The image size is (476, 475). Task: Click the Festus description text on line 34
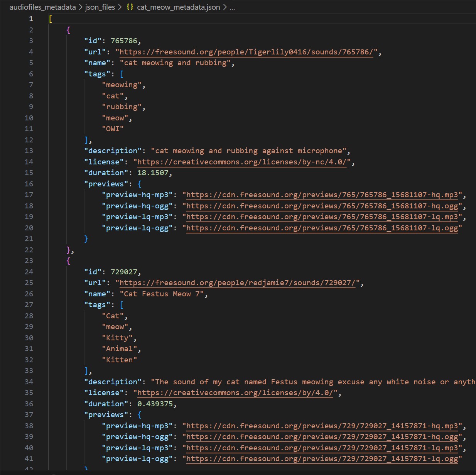pyautogui.click(x=313, y=382)
